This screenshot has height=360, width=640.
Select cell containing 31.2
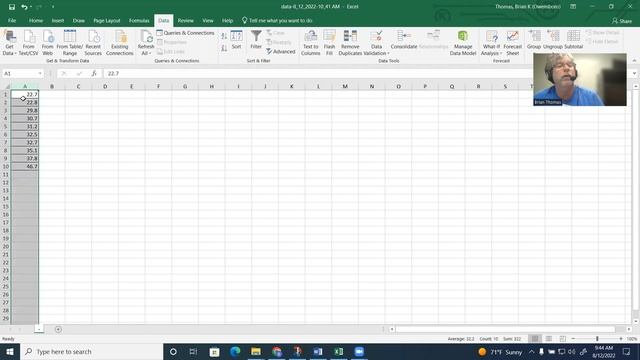tap(25, 127)
